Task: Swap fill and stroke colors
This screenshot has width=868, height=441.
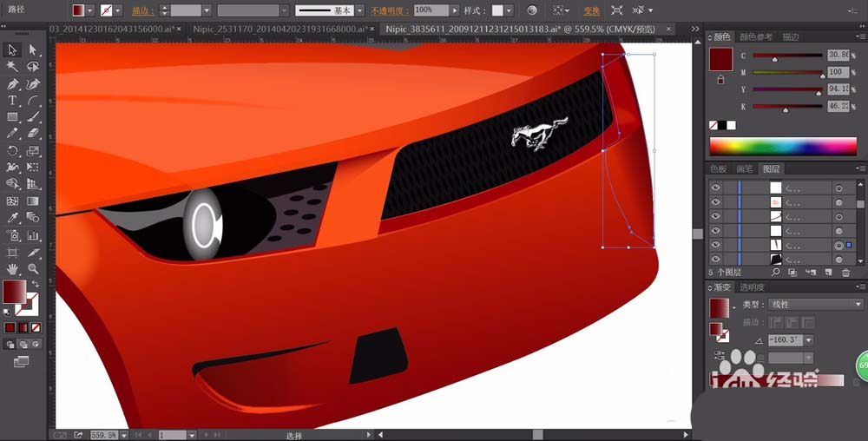Action: point(36,284)
